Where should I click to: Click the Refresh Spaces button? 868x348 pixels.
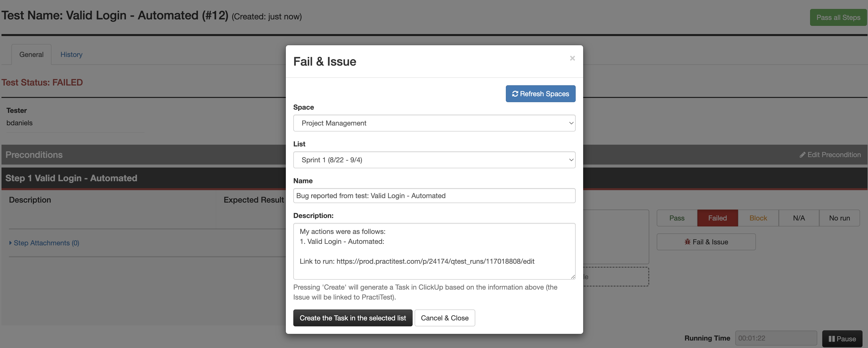pos(540,94)
